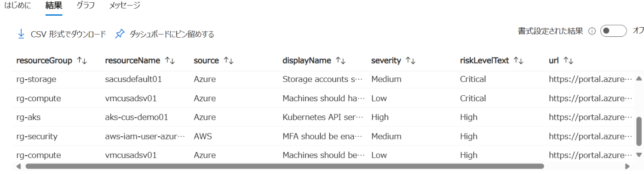Sort by riskLevelText column arrows icon
This screenshot has width=644, height=174.
pyautogui.click(x=518, y=60)
